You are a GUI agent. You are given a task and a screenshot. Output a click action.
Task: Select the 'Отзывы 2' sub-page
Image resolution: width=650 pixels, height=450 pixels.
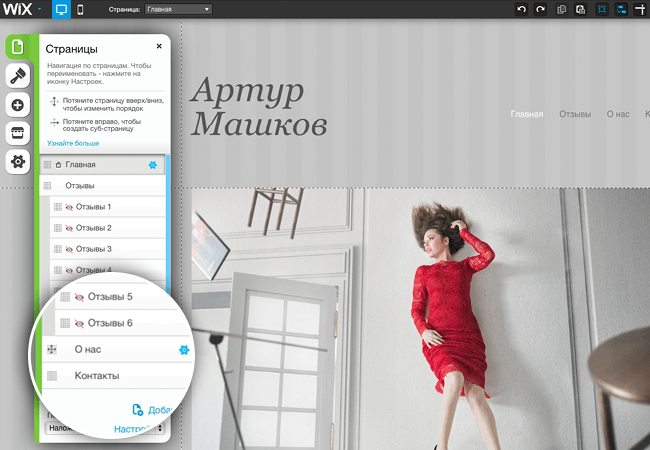[x=107, y=228]
